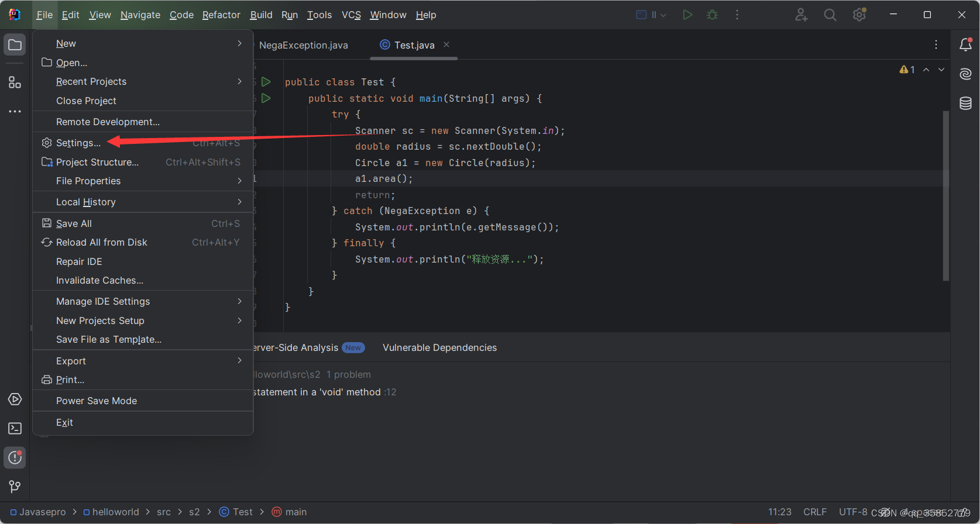
Task: Open the AI Assistant spiral icon
Action: 965,74
